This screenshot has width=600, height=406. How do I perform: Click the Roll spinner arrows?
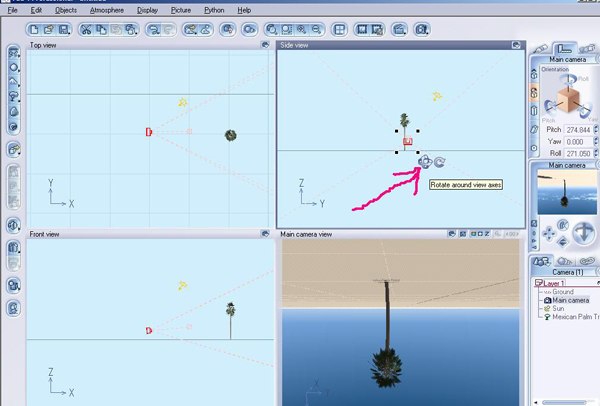pos(596,153)
